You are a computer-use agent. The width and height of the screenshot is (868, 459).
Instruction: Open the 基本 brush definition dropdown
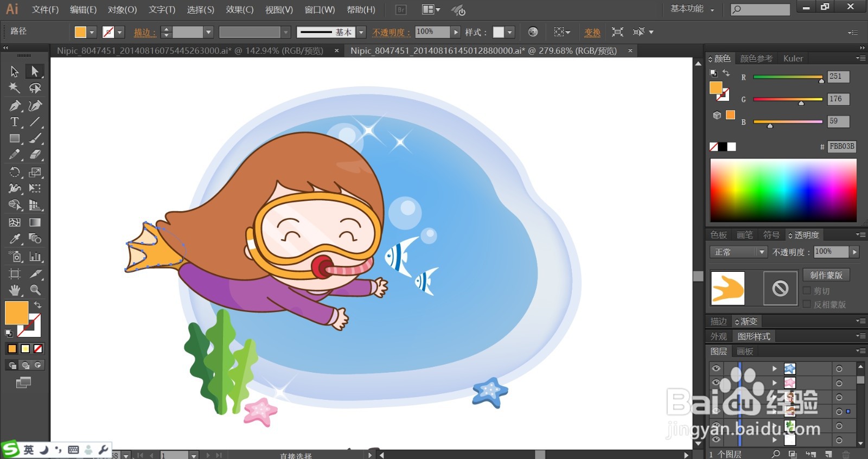(x=361, y=33)
